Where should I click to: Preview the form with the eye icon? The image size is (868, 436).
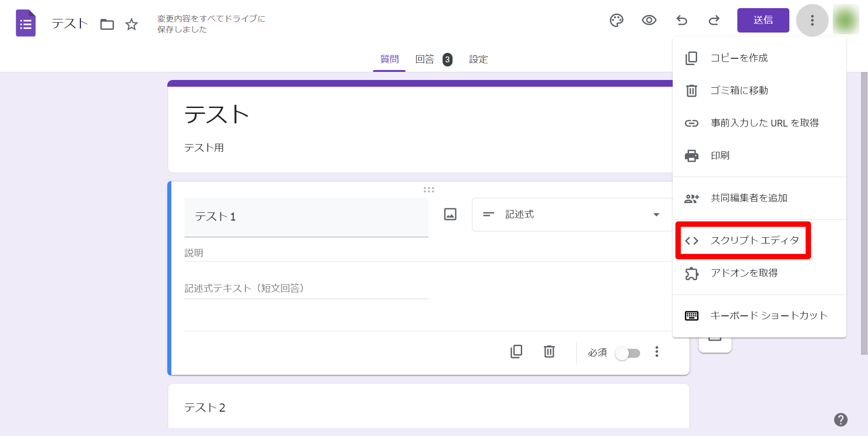pyautogui.click(x=649, y=20)
